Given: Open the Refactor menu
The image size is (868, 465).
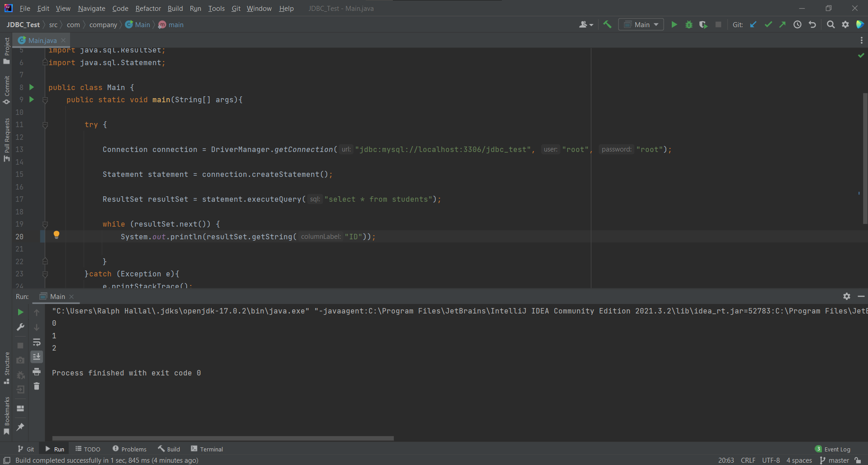Looking at the screenshot, I should pyautogui.click(x=148, y=8).
